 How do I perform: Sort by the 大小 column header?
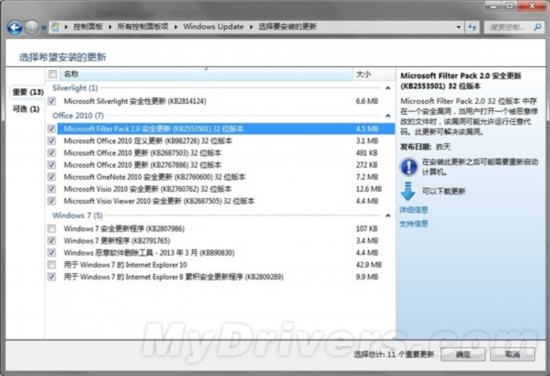point(374,74)
